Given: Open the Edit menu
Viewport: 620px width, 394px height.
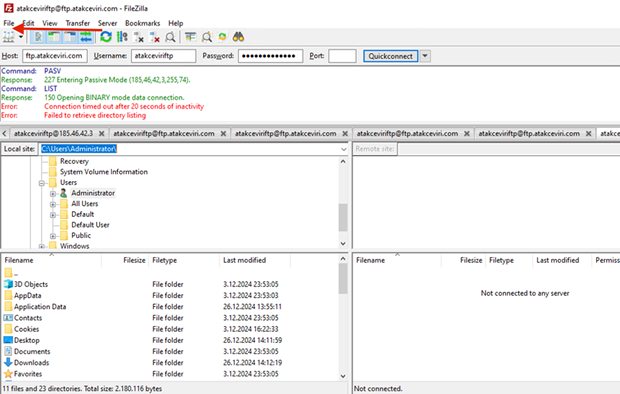Looking at the screenshot, I should point(28,23).
